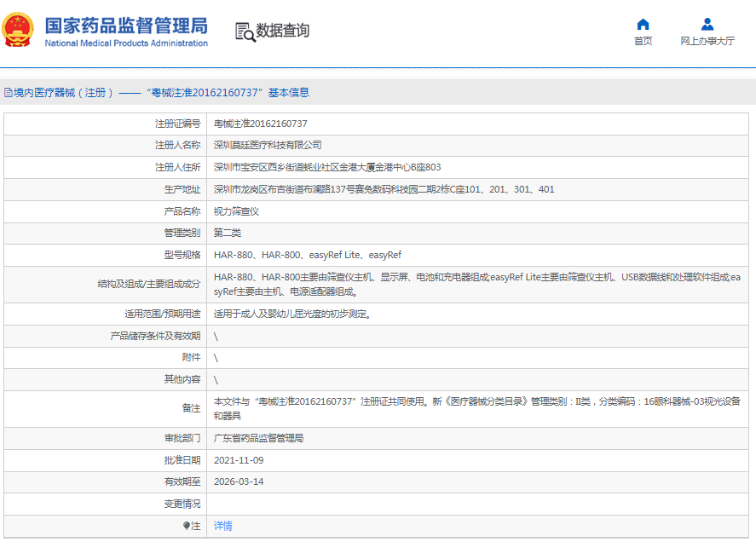Screen dimensions: 756x542
Task: Go to 首页 via its text label
Action: click(x=643, y=41)
